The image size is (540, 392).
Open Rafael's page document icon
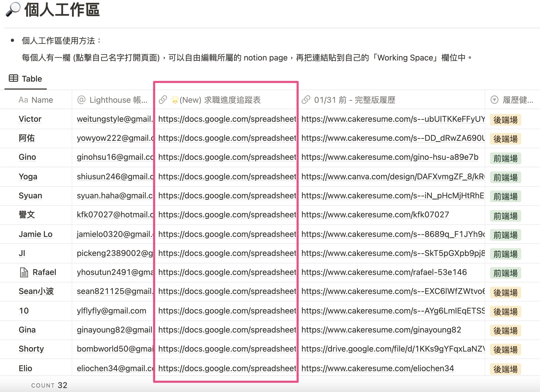24,272
